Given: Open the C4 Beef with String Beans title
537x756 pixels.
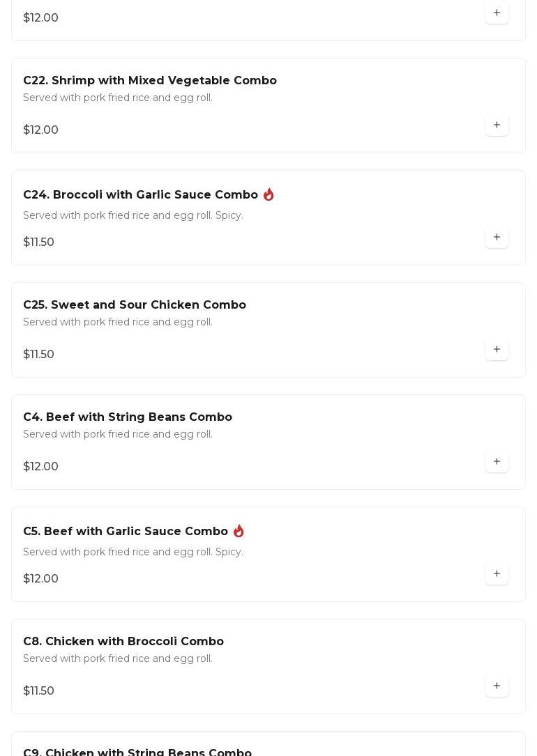Looking at the screenshot, I should coord(128,417).
